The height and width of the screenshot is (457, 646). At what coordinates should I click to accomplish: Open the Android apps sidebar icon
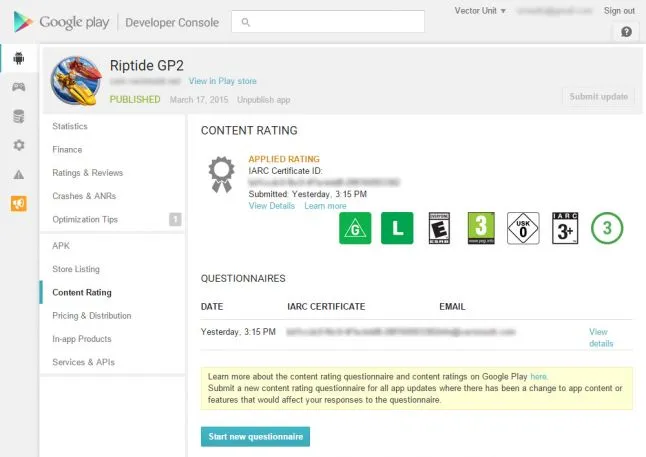click(x=19, y=58)
